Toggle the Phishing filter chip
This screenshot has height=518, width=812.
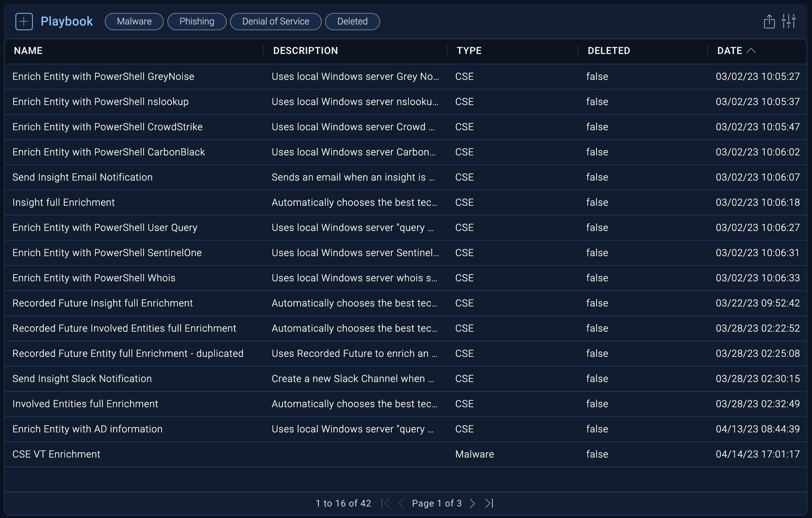pos(197,22)
